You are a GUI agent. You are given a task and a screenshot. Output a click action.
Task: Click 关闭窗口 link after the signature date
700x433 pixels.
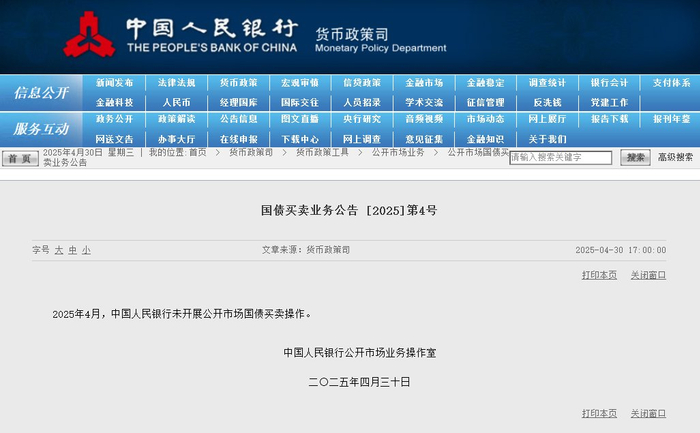click(648, 413)
